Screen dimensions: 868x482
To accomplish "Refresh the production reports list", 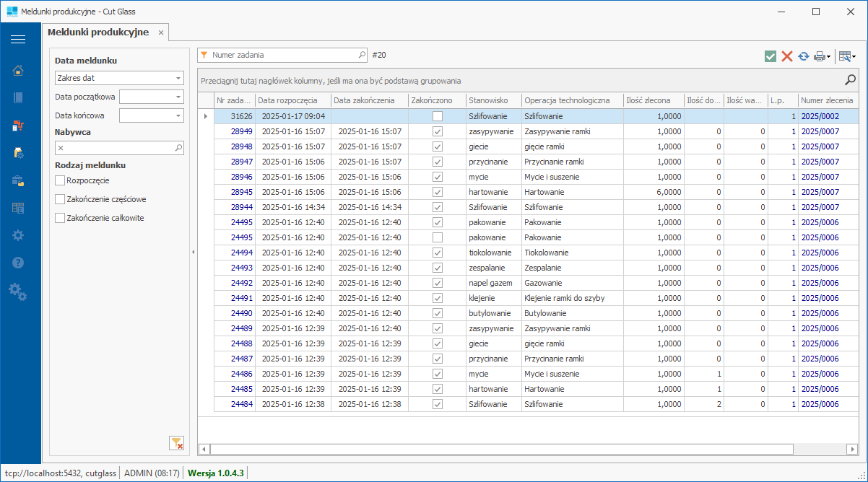I will [x=803, y=56].
